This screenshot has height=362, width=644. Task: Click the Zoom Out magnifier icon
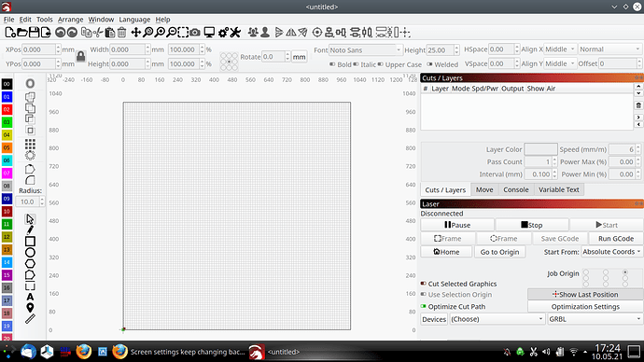tap(172, 33)
